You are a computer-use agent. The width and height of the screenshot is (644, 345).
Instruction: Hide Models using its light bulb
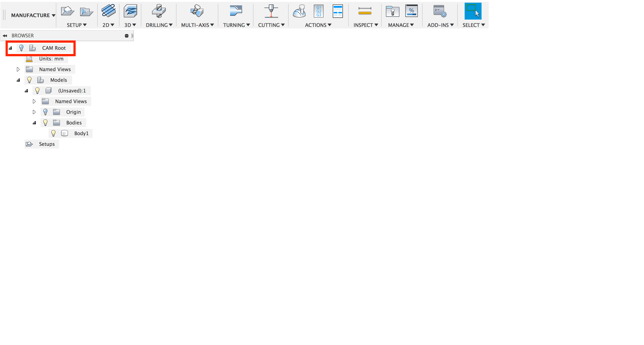[29, 80]
